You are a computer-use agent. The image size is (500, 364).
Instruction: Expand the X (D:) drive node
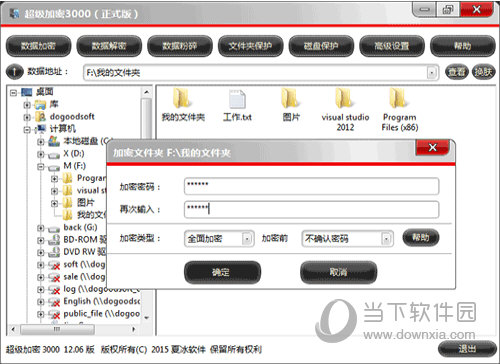[x=40, y=154]
